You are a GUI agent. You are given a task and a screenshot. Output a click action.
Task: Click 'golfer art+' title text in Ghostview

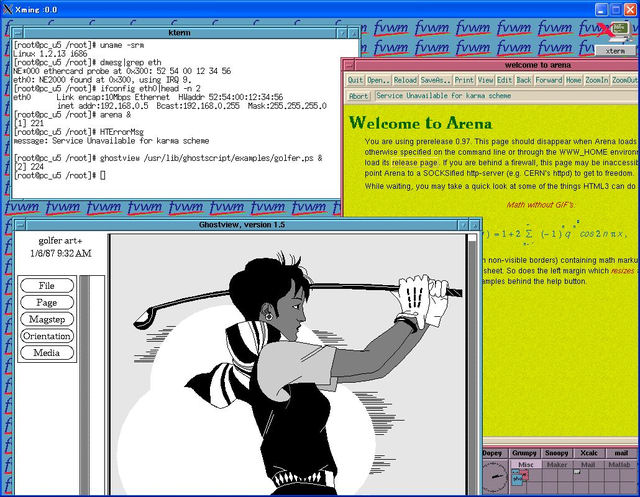[60, 241]
